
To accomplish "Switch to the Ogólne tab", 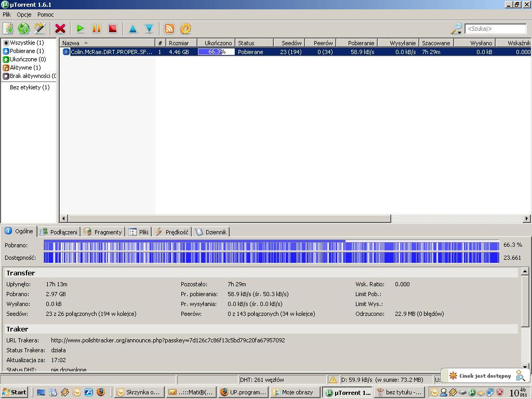I will point(19,231).
